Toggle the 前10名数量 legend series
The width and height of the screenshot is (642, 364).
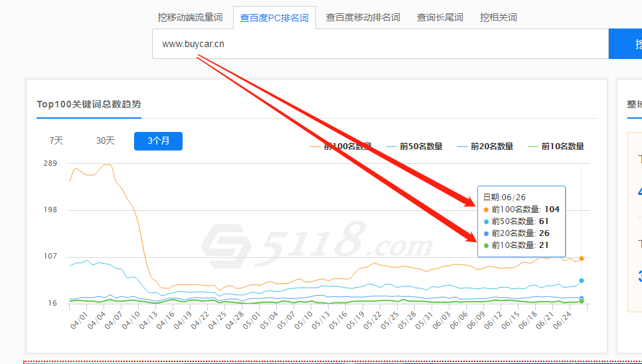coord(556,147)
